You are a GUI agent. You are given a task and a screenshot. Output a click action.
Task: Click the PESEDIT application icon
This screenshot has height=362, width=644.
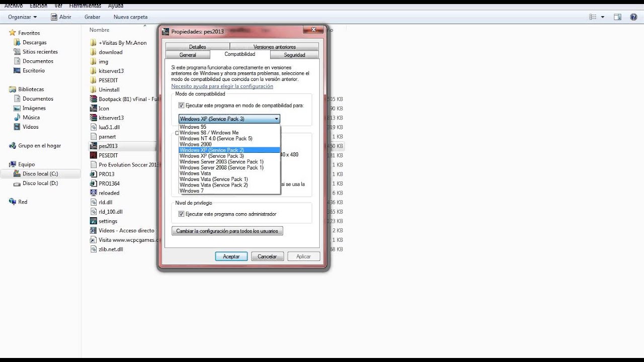tap(94, 155)
